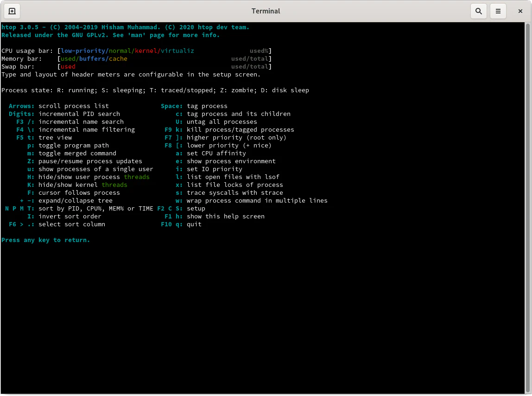Open the terminal hamburger menu
Viewport: 532px width, 396px height.
click(x=498, y=11)
